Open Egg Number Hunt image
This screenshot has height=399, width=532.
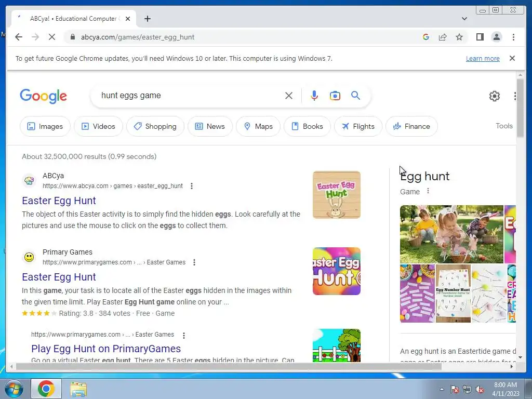pyautogui.click(x=453, y=294)
